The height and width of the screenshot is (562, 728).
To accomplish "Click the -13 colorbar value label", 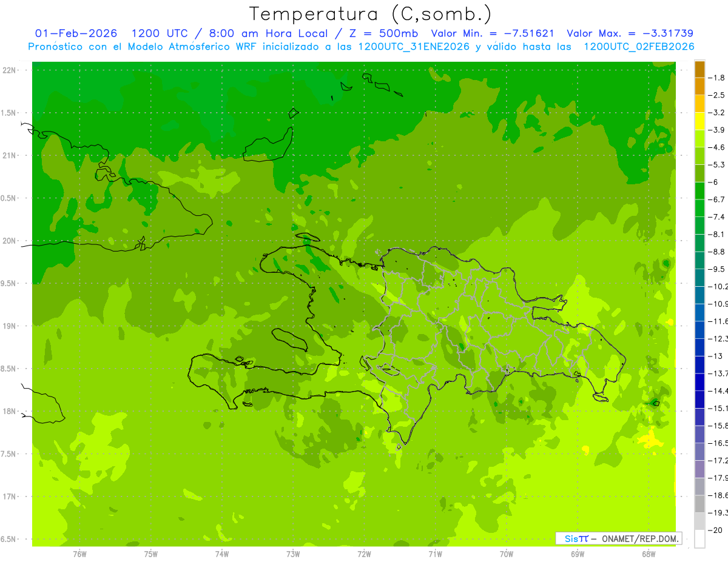I will (716, 356).
